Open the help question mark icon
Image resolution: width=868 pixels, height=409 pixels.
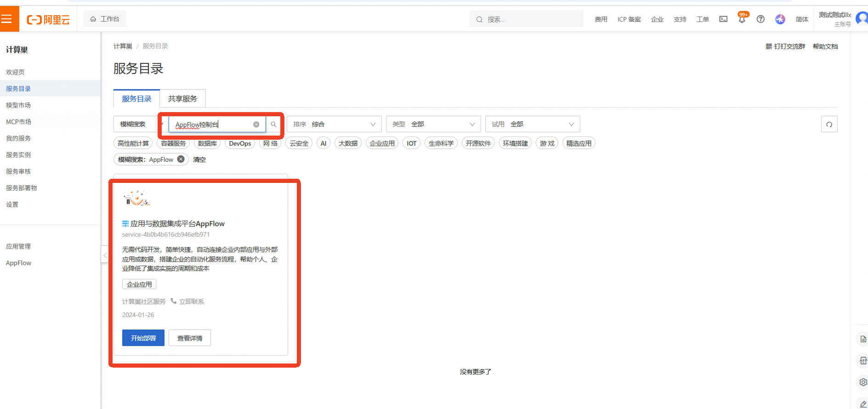[760, 19]
